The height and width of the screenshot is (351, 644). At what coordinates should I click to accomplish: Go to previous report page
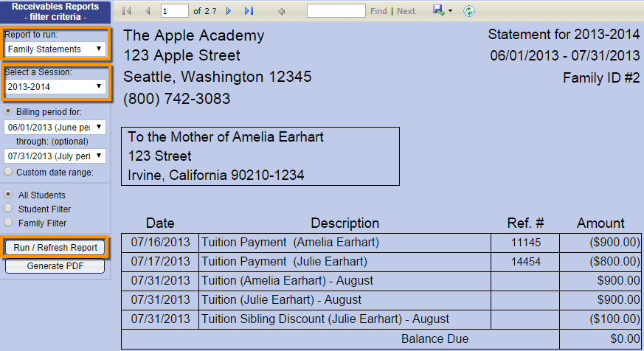tap(147, 11)
